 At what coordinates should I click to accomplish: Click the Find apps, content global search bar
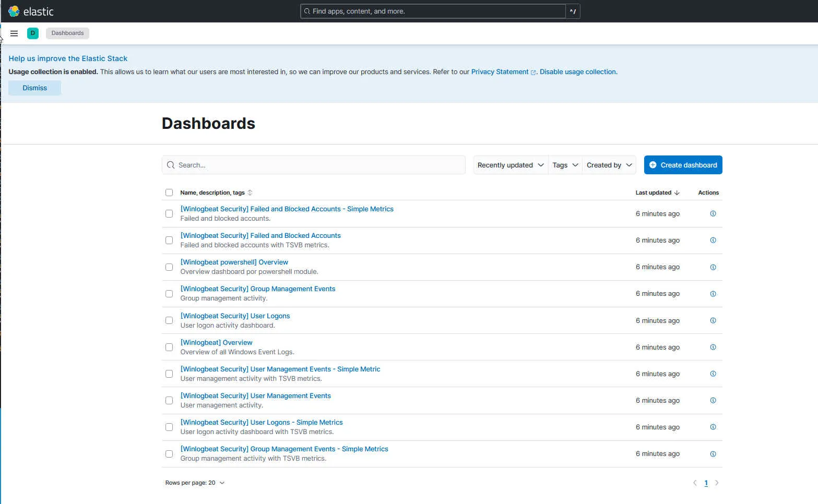click(433, 11)
